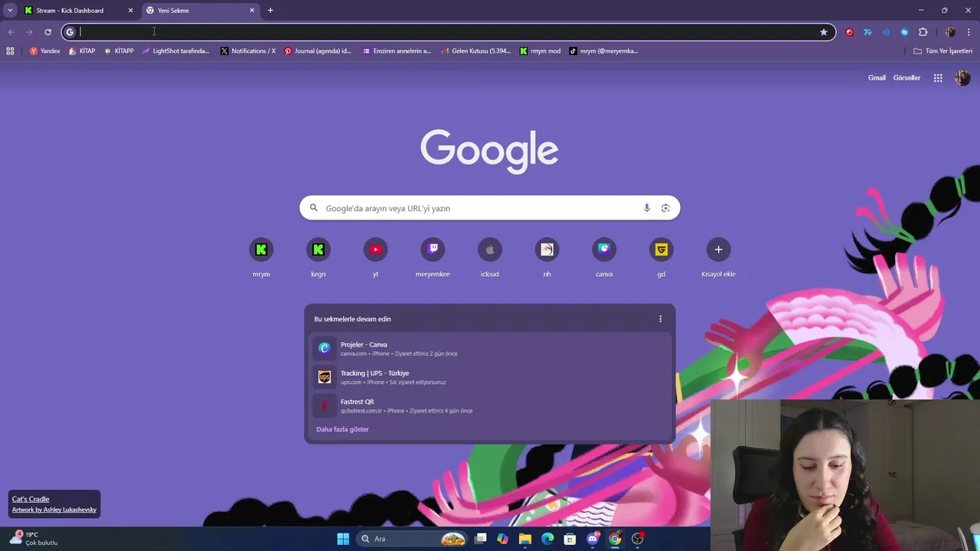Click the Google search box

(490, 208)
